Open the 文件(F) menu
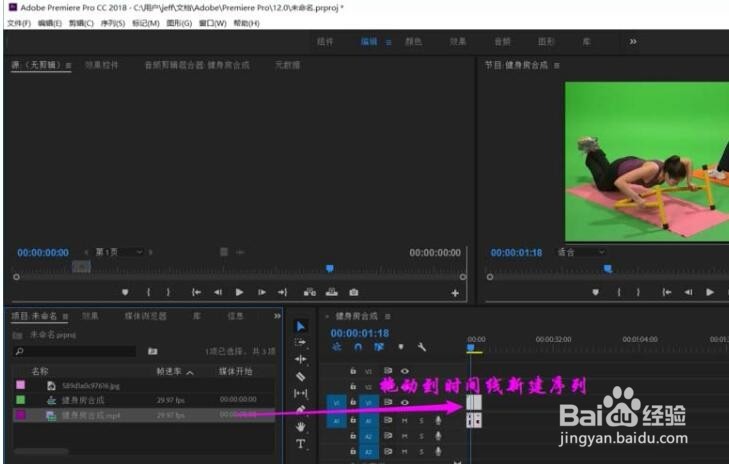The image size is (729, 464). point(19,23)
